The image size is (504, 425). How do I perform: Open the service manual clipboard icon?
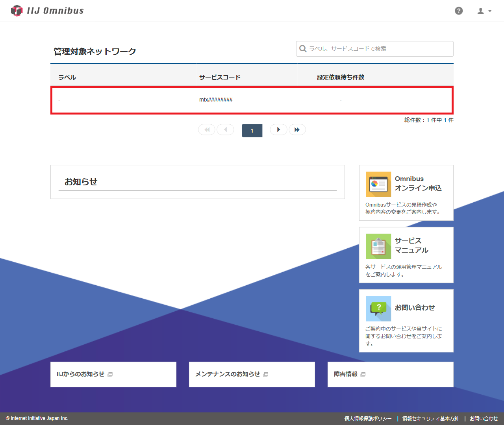378,246
